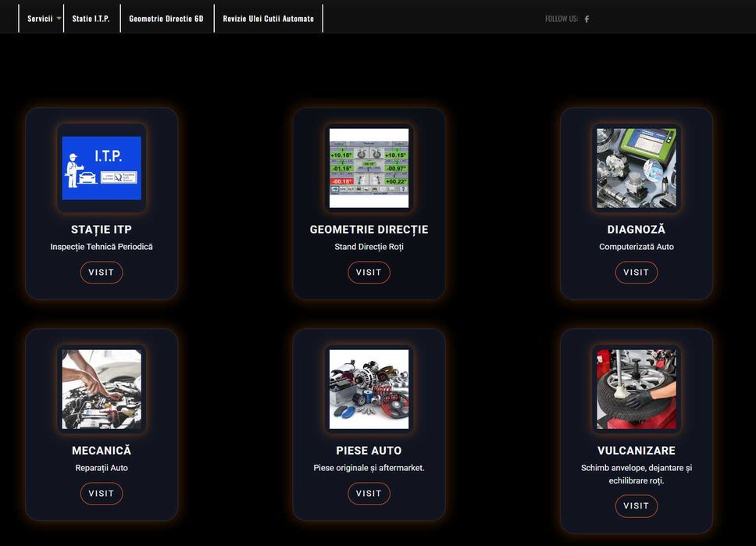756x546 pixels.
Task: Open the blue I.T.P. thumbnail image
Action: [x=102, y=168]
